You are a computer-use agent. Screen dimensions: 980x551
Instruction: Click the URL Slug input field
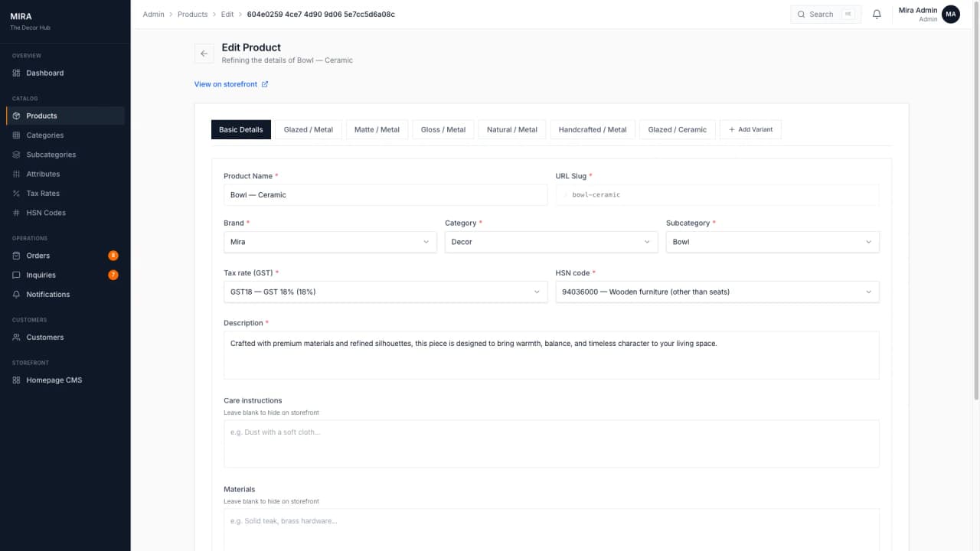click(717, 195)
